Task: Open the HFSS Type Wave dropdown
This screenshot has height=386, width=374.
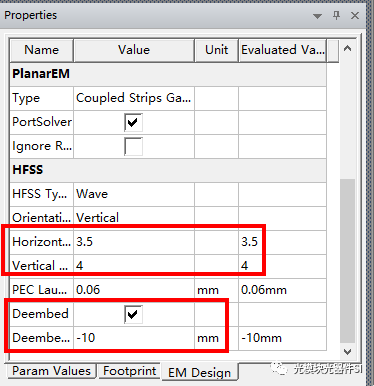Action: coord(134,194)
